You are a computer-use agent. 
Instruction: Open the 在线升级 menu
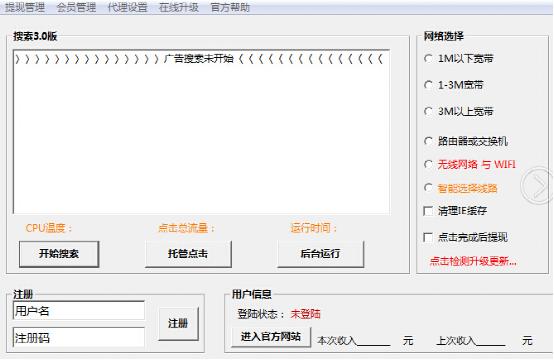pos(179,7)
